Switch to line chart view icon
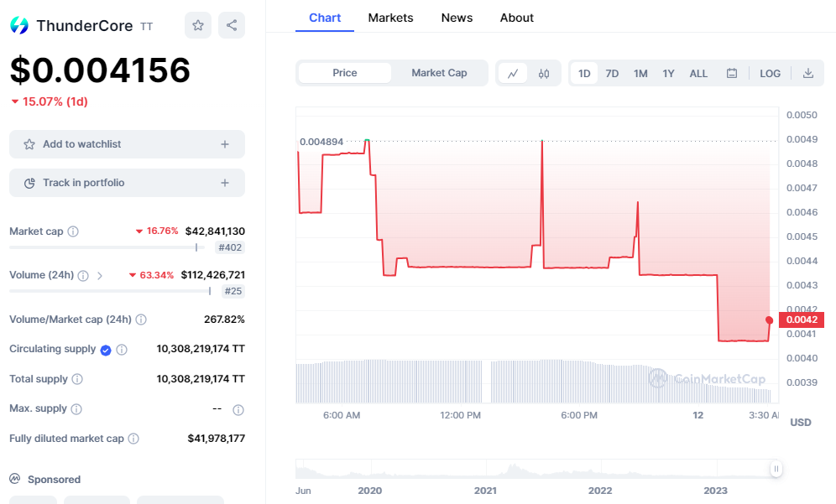This screenshot has width=836, height=504. click(x=513, y=74)
